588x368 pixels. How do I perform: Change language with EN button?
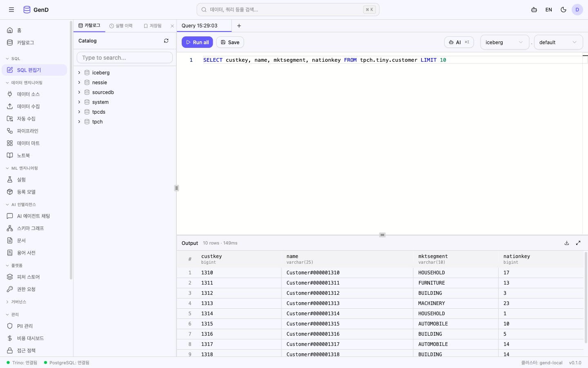[549, 10]
